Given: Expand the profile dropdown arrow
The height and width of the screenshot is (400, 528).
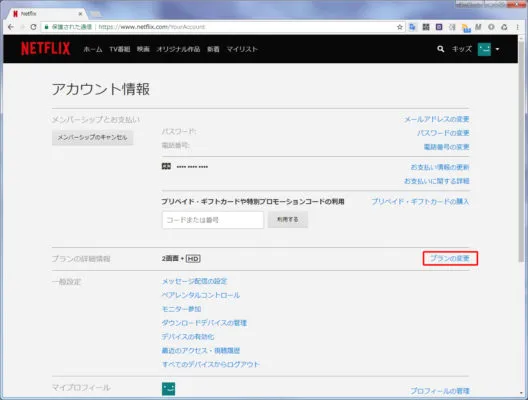Looking at the screenshot, I should coord(497,49).
